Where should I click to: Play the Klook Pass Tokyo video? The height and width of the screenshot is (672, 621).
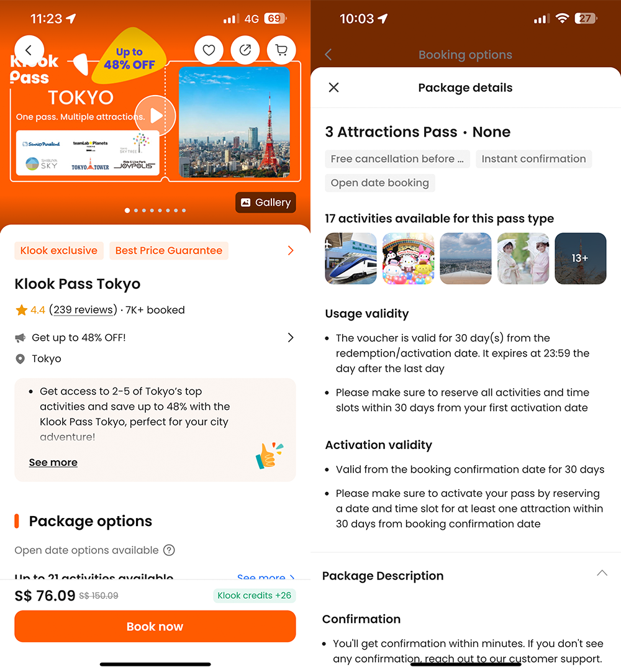155,116
